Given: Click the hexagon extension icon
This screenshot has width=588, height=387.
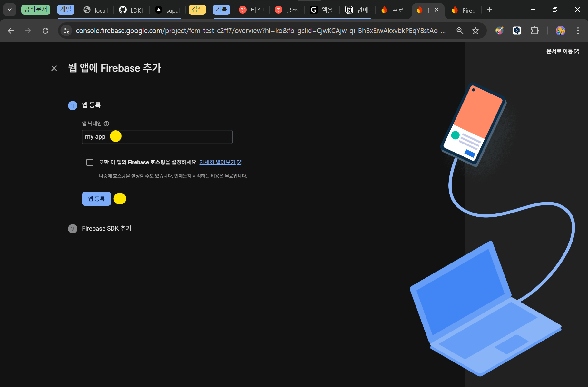Looking at the screenshot, I should click(x=517, y=31).
